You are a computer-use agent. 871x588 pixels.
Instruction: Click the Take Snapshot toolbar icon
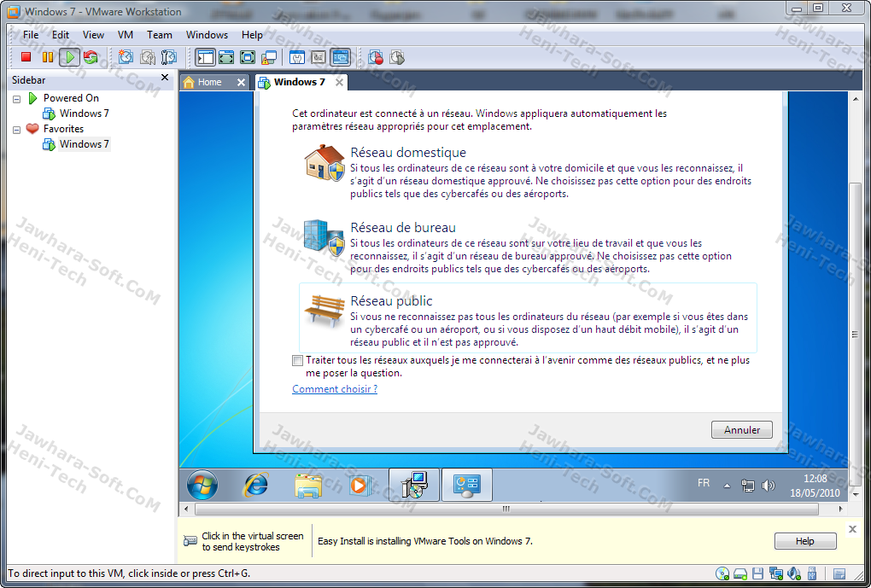click(x=126, y=56)
